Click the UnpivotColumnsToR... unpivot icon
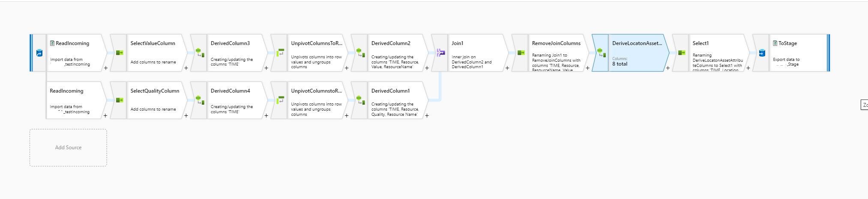 pyautogui.click(x=280, y=53)
